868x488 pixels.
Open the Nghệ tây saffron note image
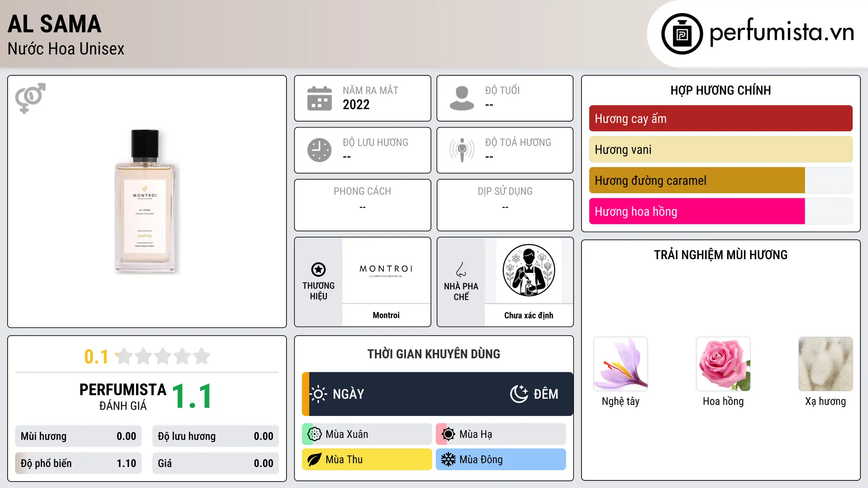pos(620,364)
